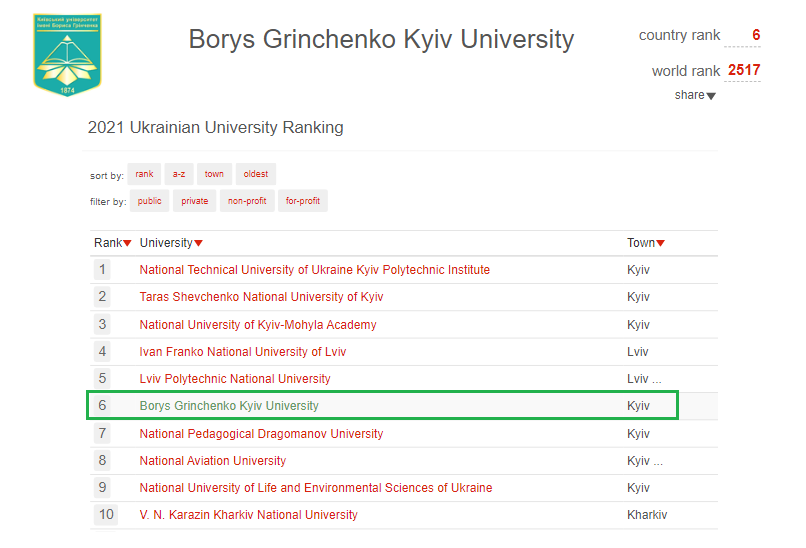Sort universities a-z
Image resolution: width=806 pixels, height=548 pixels.
coord(179,174)
